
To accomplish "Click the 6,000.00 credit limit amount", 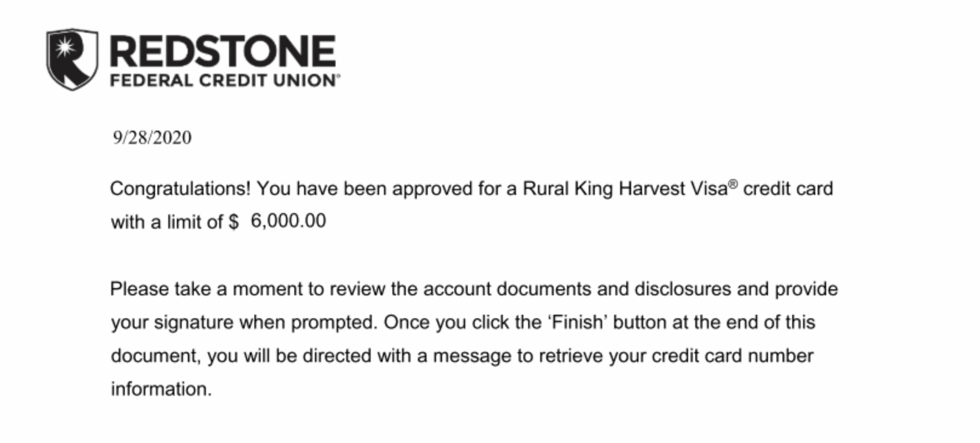I will (x=288, y=221).
